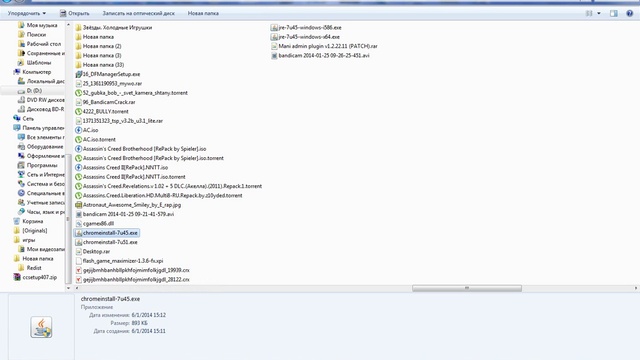Click folder icon of Звёзды. Холодные Игрушки

78,28
